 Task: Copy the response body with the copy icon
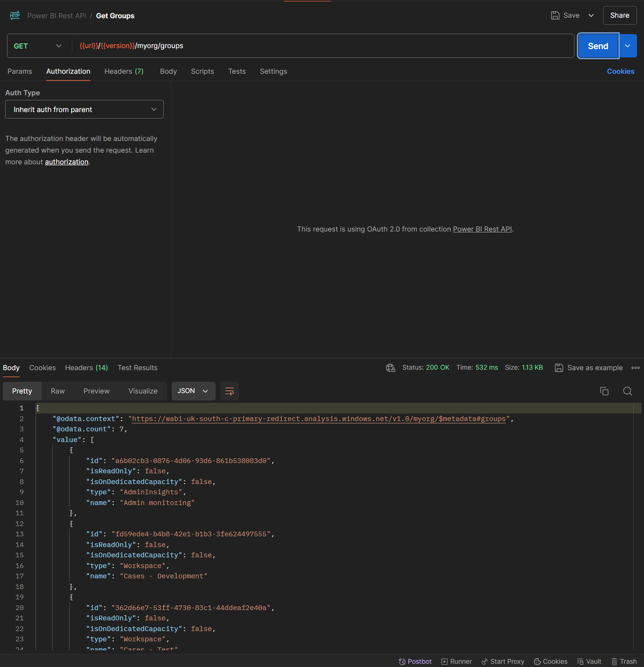coord(604,391)
